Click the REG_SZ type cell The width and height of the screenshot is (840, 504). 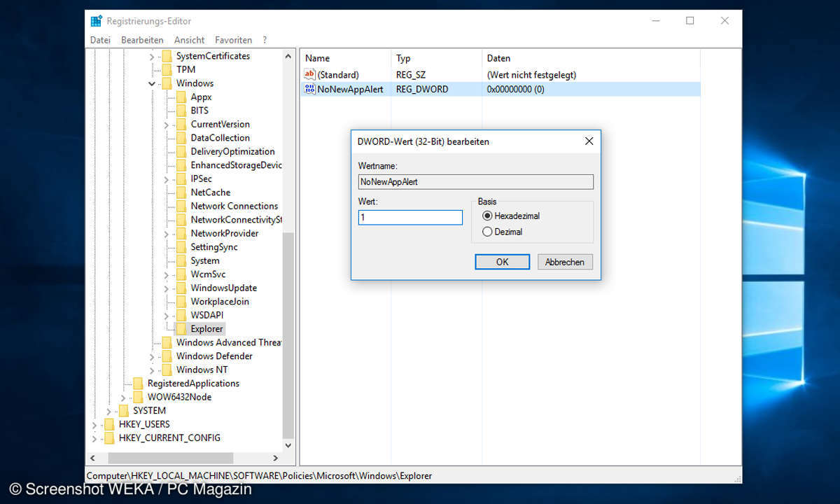(x=412, y=75)
